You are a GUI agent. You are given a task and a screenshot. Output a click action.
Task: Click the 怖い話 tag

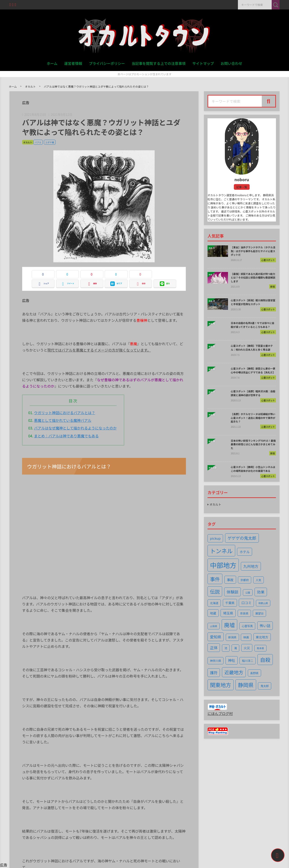click(x=265, y=626)
